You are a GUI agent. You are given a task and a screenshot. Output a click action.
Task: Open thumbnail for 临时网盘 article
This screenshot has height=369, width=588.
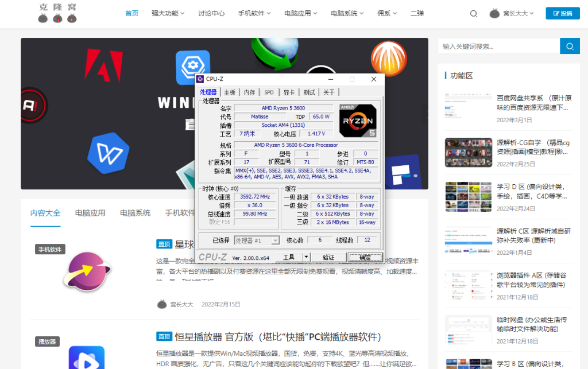click(469, 329)
